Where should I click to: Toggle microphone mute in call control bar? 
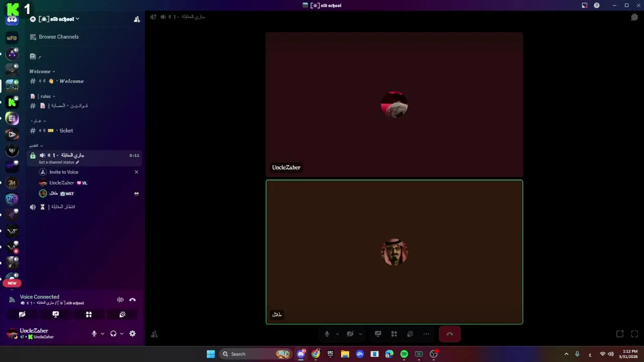[327, 334]
